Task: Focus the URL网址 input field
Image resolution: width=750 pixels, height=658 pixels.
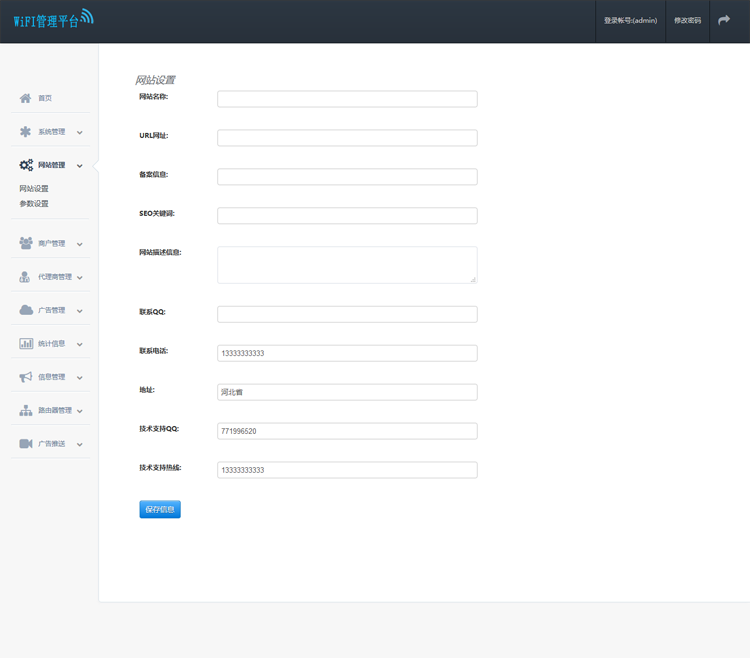Action: point(347,138)
